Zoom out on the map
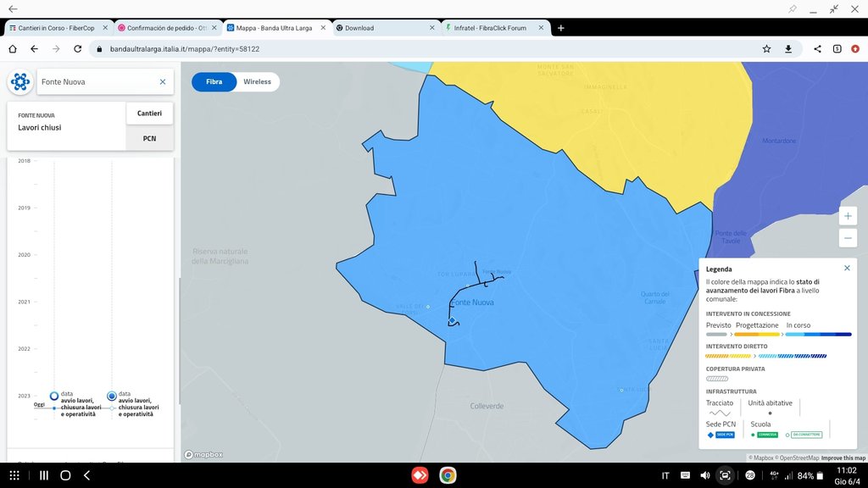868x488 pixels. [x=848, y=238]
